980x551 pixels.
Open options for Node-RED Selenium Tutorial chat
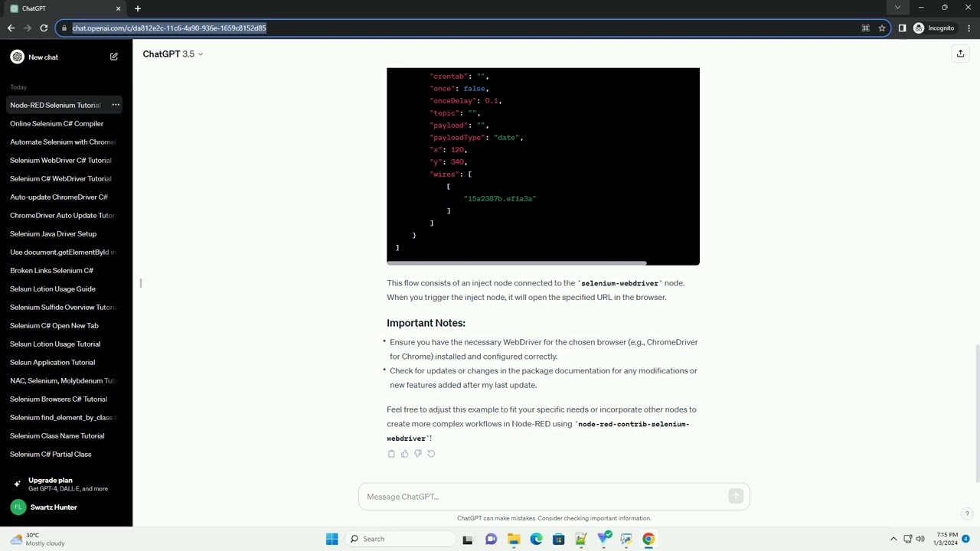coord(116,105)
